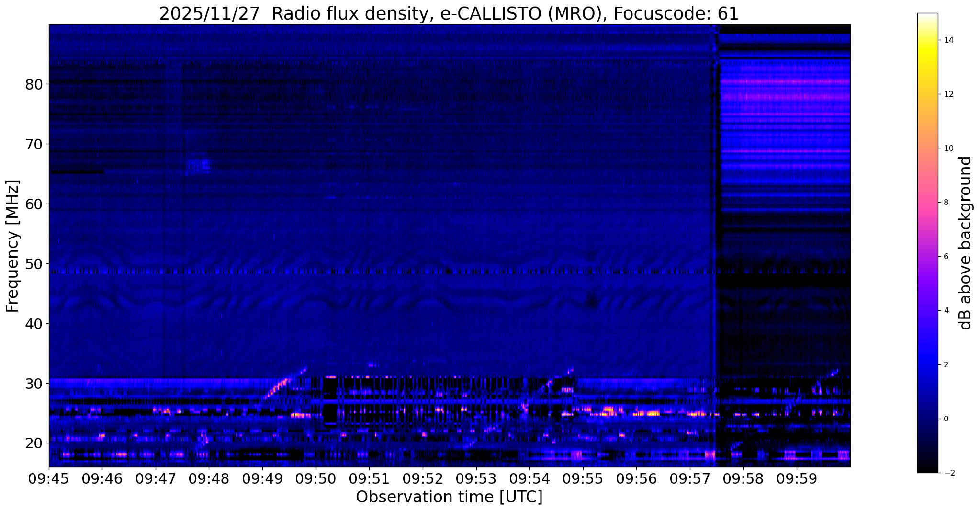The width and height of the screenshot is (980, 511).
Task: Click the 09:55 time tick label
Action: pos(583,478)
